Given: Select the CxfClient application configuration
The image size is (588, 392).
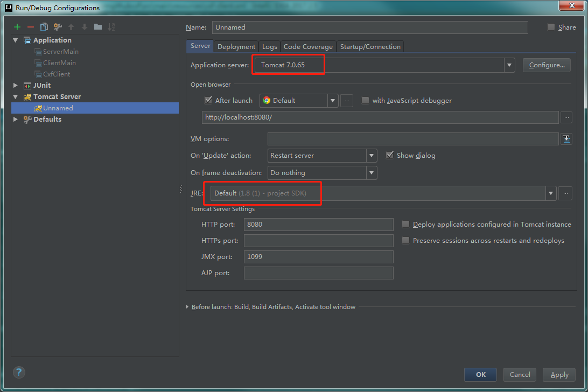Looking at the screenshot, I should coord(56,74).
